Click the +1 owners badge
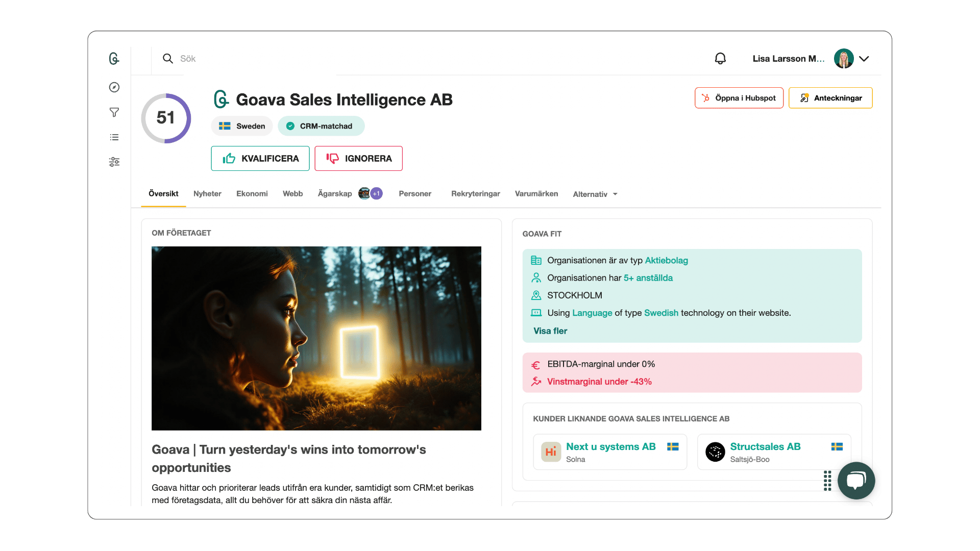 pos(377,194)
